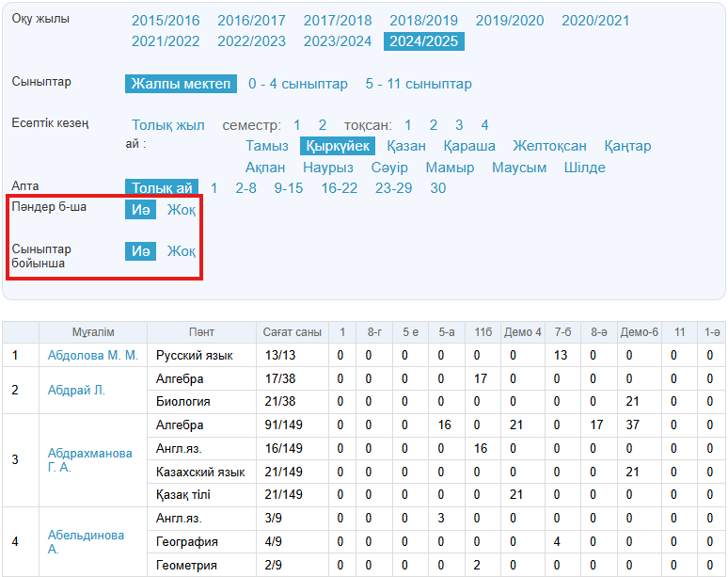
Task: Select school year 2015/2016
Action: (x=165, y=21)
